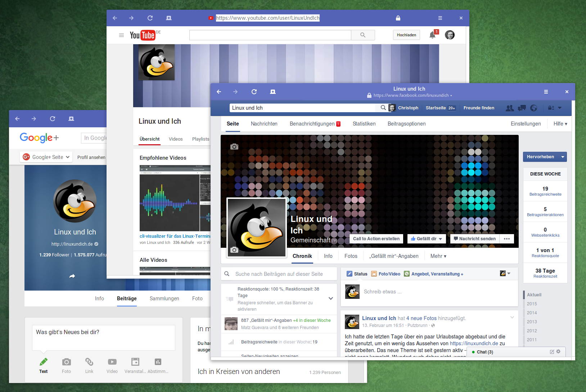
Task: Select Nachrichten tab on Facebook page
Action: pyautogui.click(x=264, y=124)
